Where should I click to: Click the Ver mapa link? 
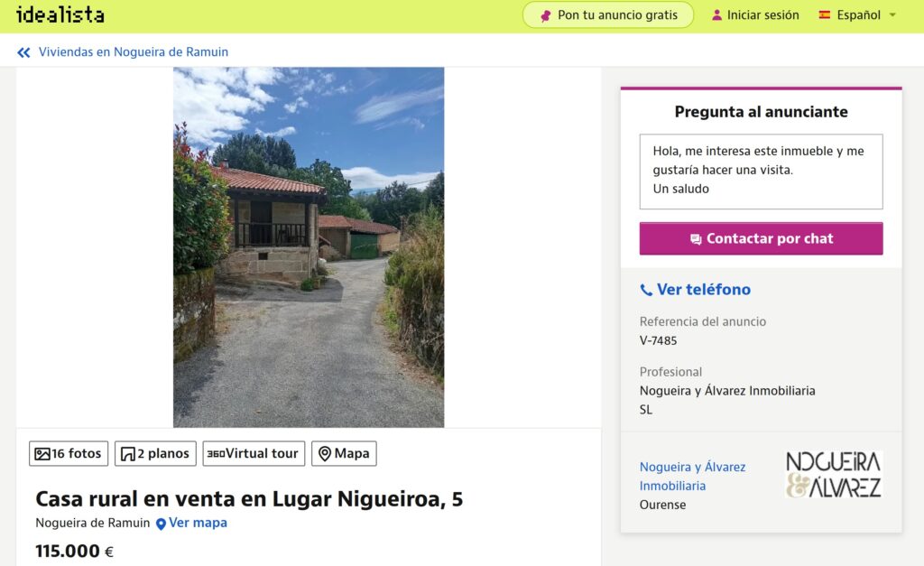pyautogui.click(x=198, y=523)
